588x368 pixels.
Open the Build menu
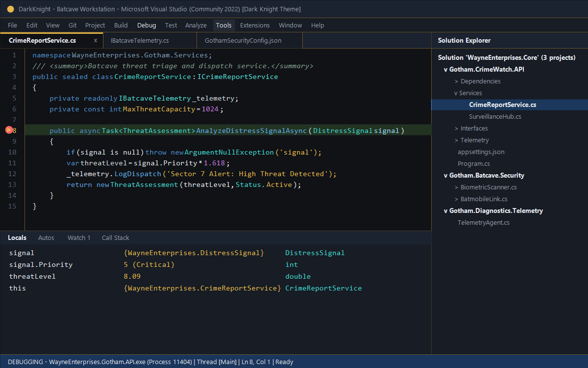point(121,25)
